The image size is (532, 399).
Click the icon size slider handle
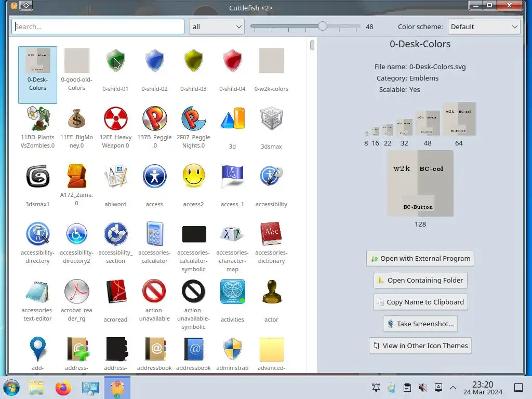(323, 26)
